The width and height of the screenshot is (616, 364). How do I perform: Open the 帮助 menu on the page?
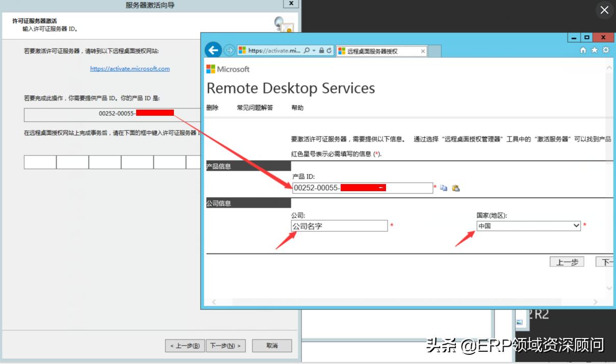(297, 108)
